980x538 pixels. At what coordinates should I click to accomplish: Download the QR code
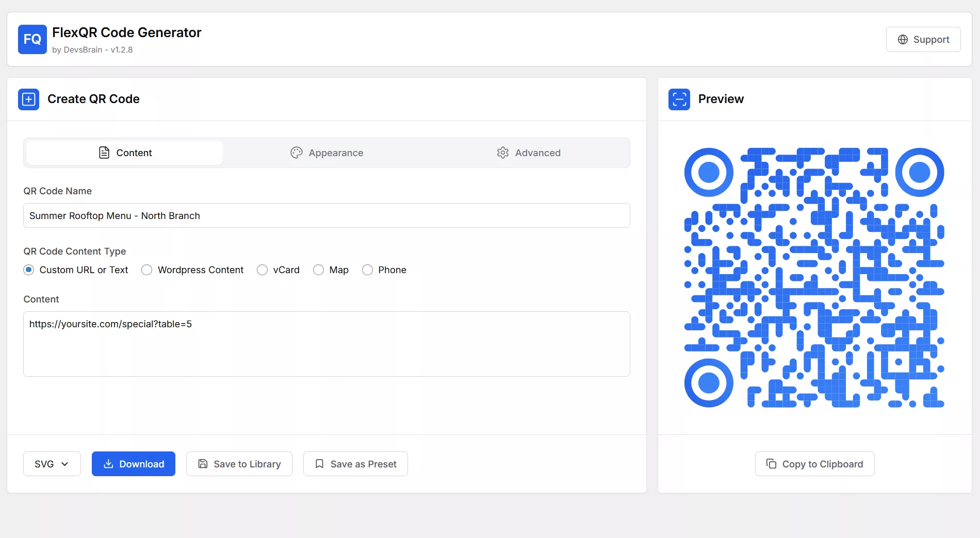pos(134,464)
